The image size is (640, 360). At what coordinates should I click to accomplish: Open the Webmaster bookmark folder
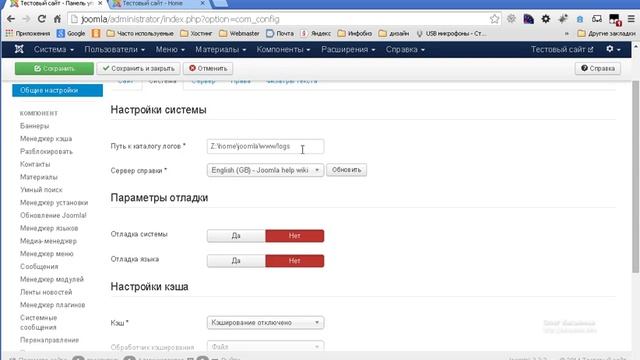tap(239, 33)
